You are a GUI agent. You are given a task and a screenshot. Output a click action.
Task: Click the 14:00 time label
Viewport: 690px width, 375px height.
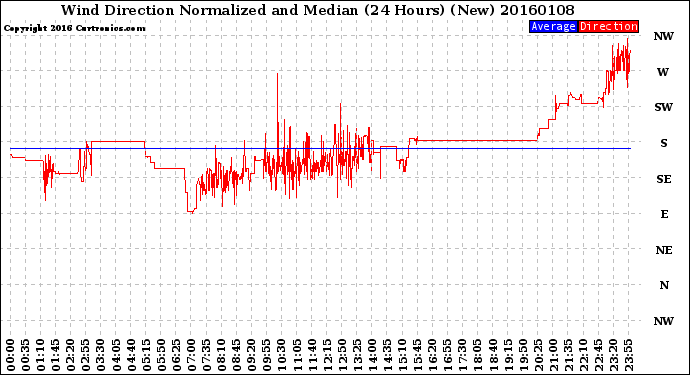(372, 355)
